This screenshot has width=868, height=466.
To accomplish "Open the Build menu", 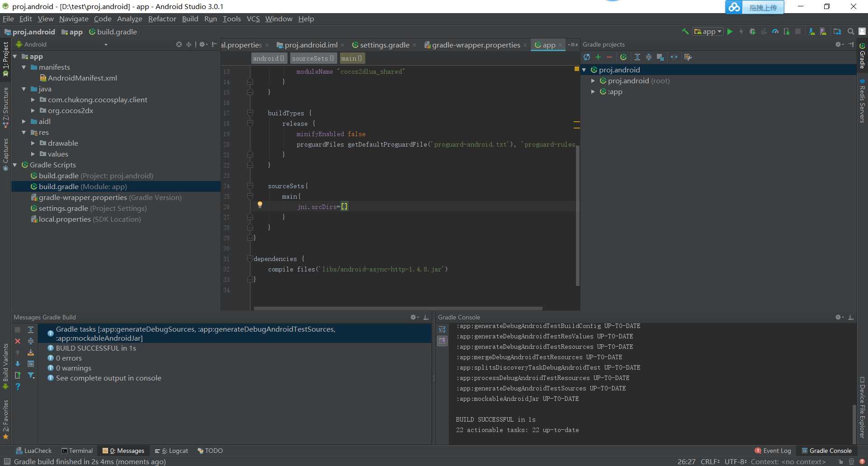I will 190,19.
